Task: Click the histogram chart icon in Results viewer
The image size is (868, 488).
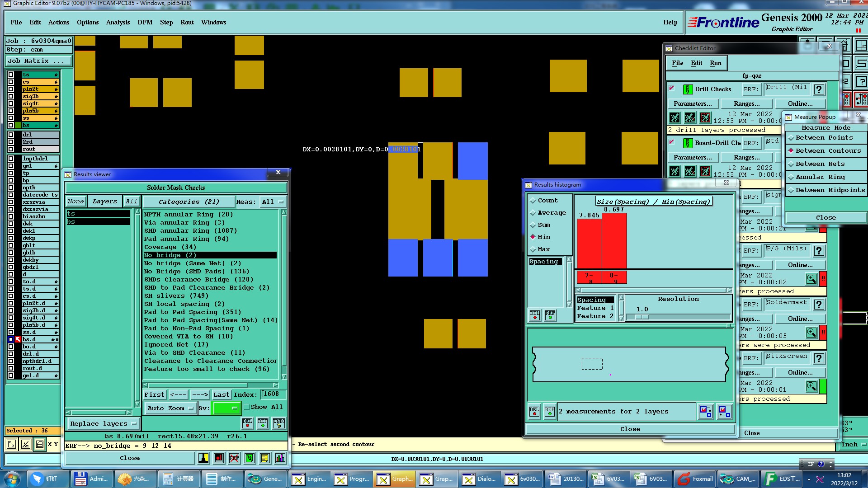Action: click(280, 458)
